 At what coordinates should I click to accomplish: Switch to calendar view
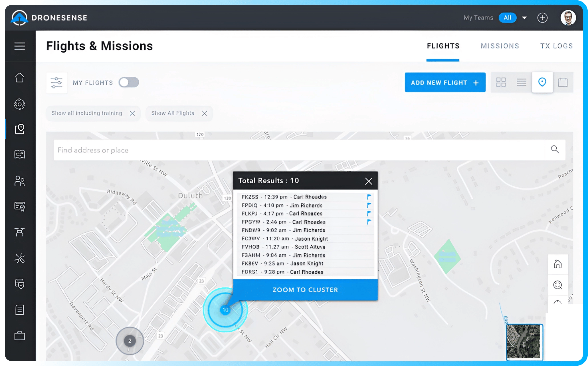tap(563, 83)
